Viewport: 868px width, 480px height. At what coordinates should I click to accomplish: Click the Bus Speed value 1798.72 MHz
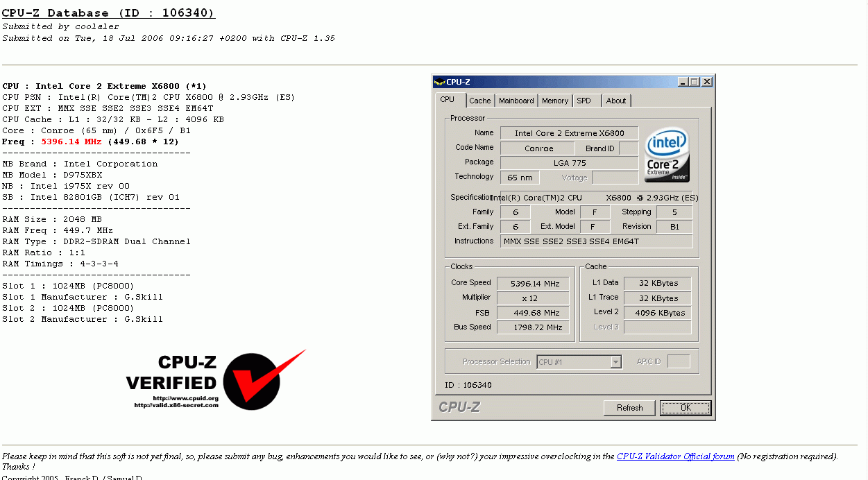(x=534, y=327)
